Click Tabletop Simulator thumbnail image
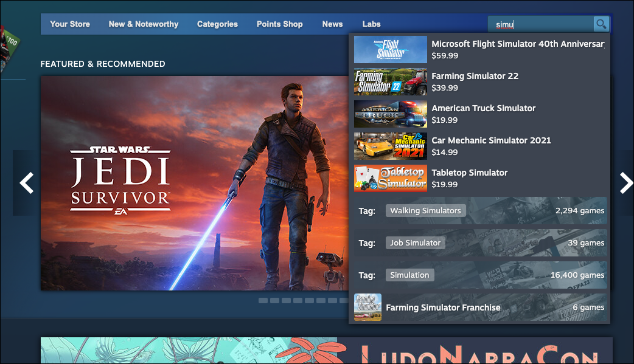Viewport: 634px width, 364px height. coord(391,178)
